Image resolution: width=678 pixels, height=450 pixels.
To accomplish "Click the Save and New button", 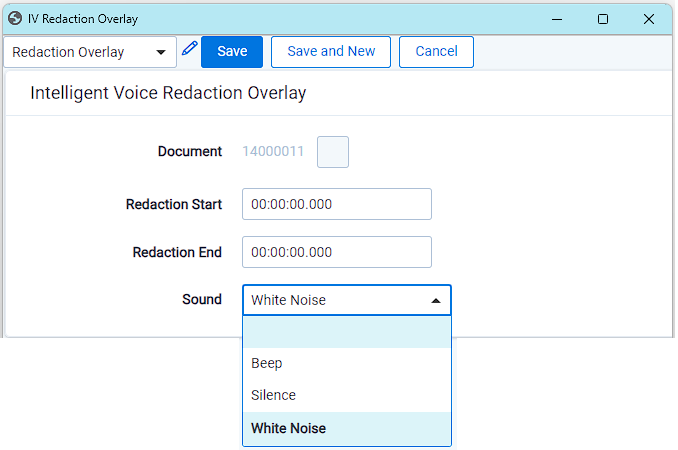I will coord(331,52).
